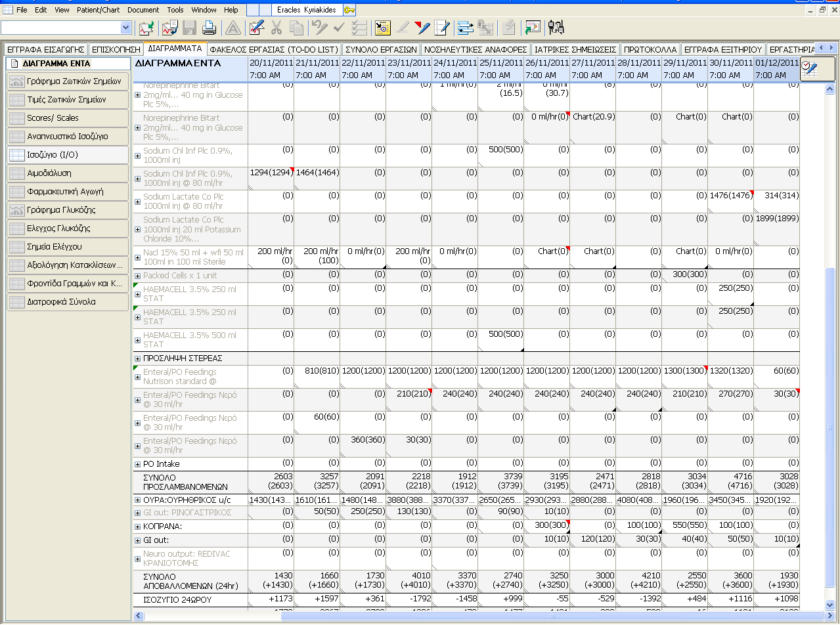The width and height of the screenshot is (840, 625).
Task: Open the Φαρμακευτική Αγωγή view
Action: [x=68, y=192]
